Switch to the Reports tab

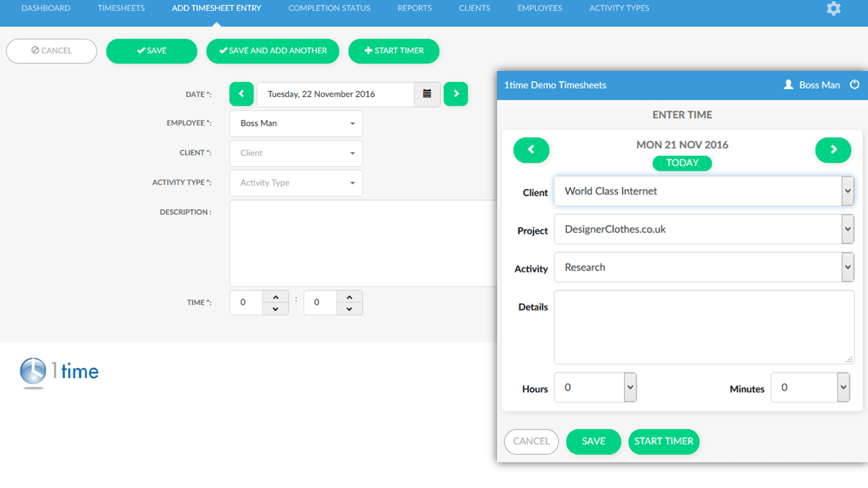point(414,8)
